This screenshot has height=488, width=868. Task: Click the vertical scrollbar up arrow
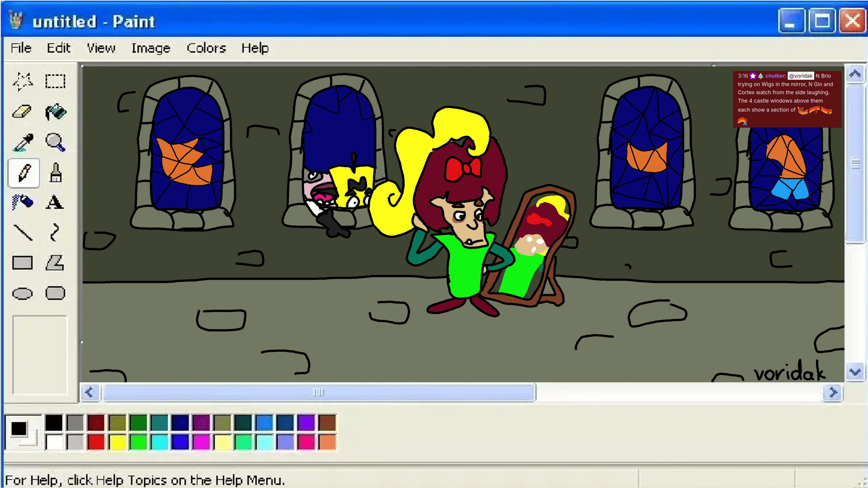coord(855,74)
